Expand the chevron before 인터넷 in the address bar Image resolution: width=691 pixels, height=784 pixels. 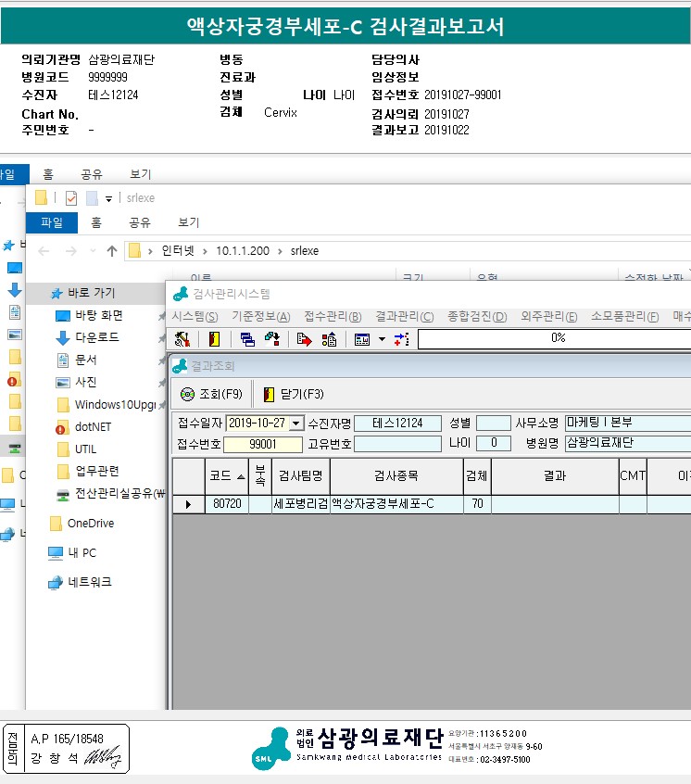click(150, 251)
